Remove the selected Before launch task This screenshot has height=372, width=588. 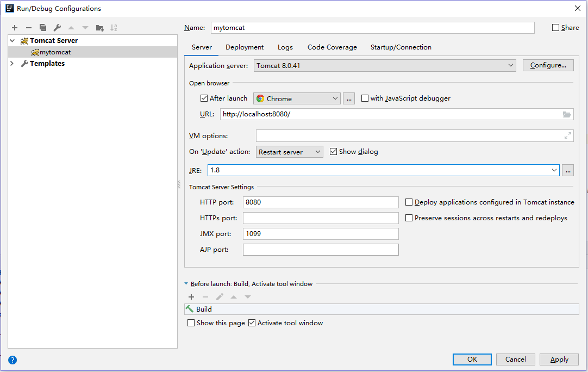[205, 297]
